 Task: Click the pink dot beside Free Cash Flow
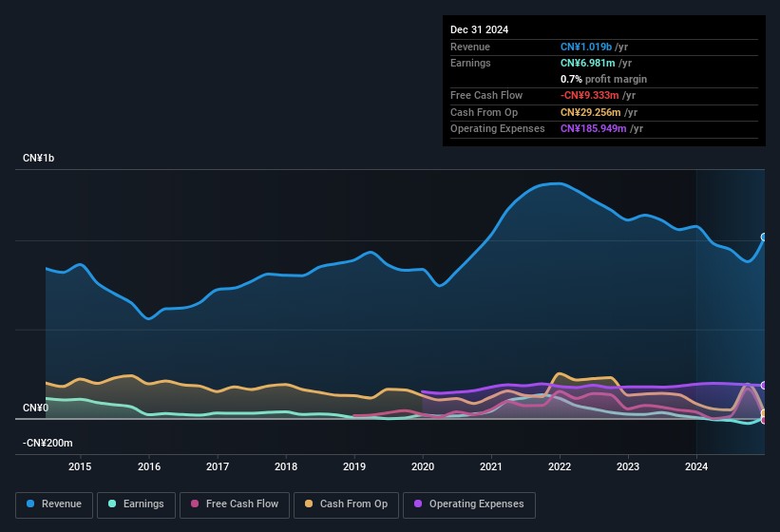[x=195, y=503]
